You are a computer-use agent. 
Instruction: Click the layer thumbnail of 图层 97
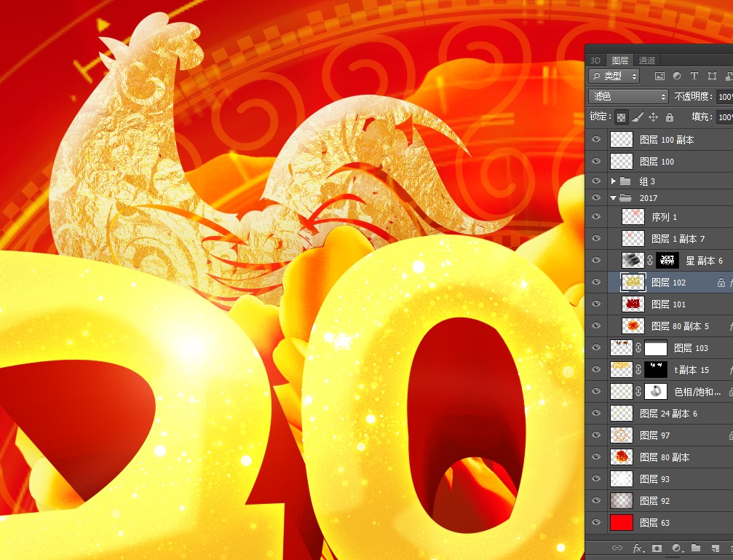pyautogui.click(x=622, y=435)
